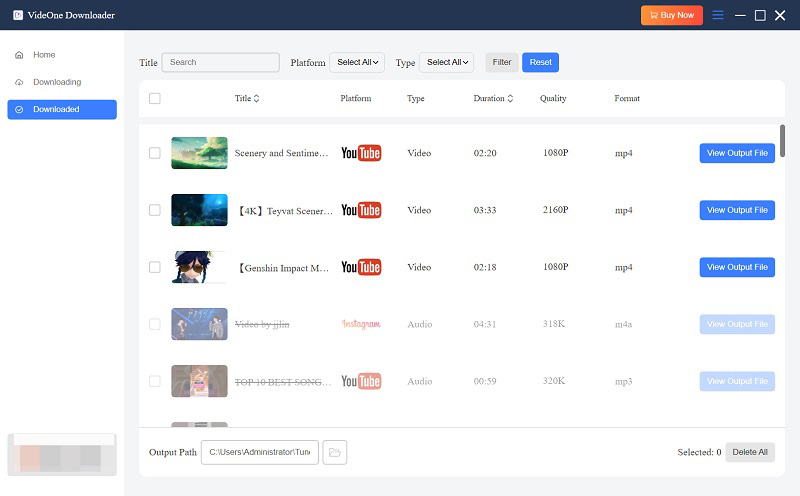Click the vertical scrollbar of the list
The image size is (800, 496).
tap(782, 140)
